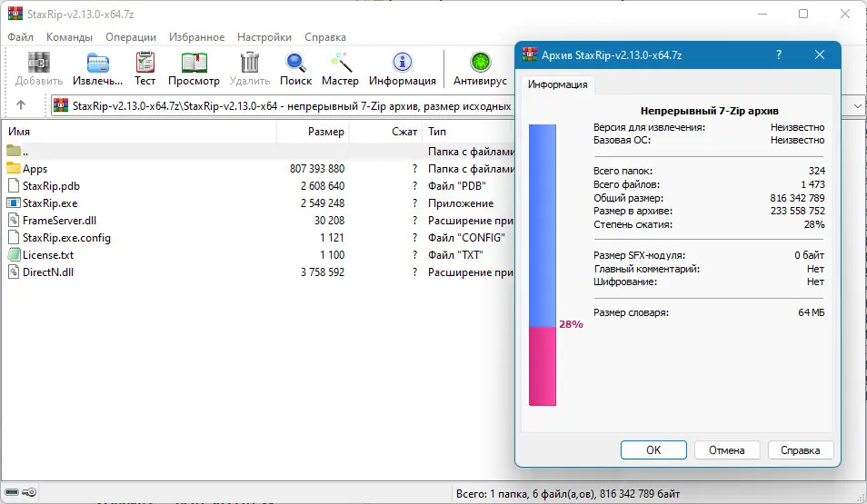
Task: Minimize the WinRAR main window
Action: tap(762, 14)
